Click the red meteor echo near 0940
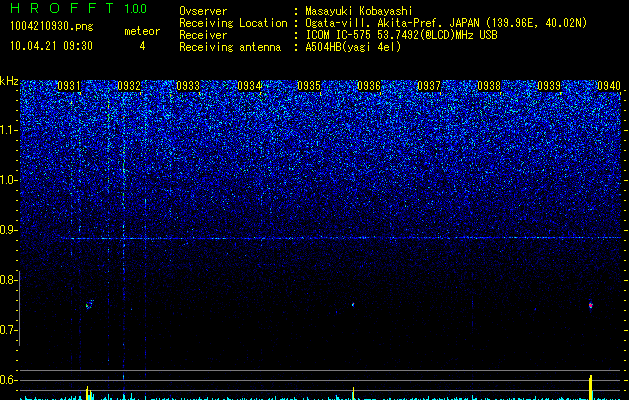 (590, 305)
